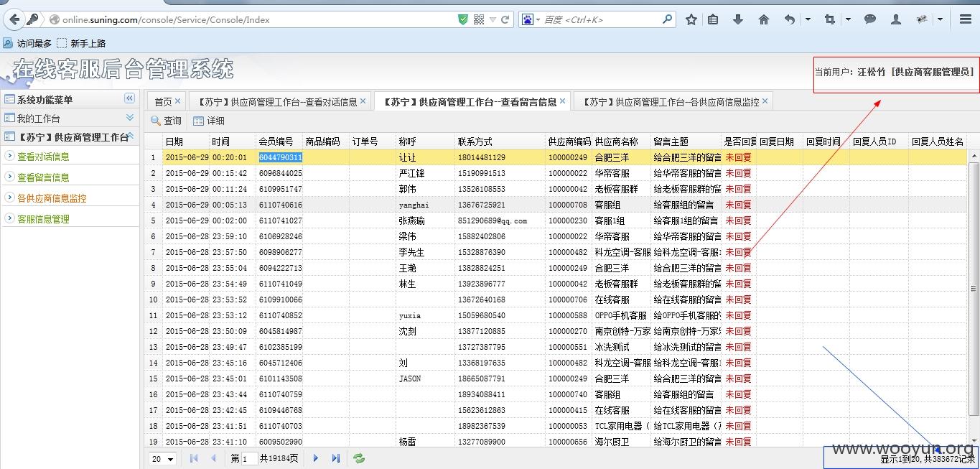
Task: Open the address bar history dropdown arrow
Action: [x=493, y=19]
